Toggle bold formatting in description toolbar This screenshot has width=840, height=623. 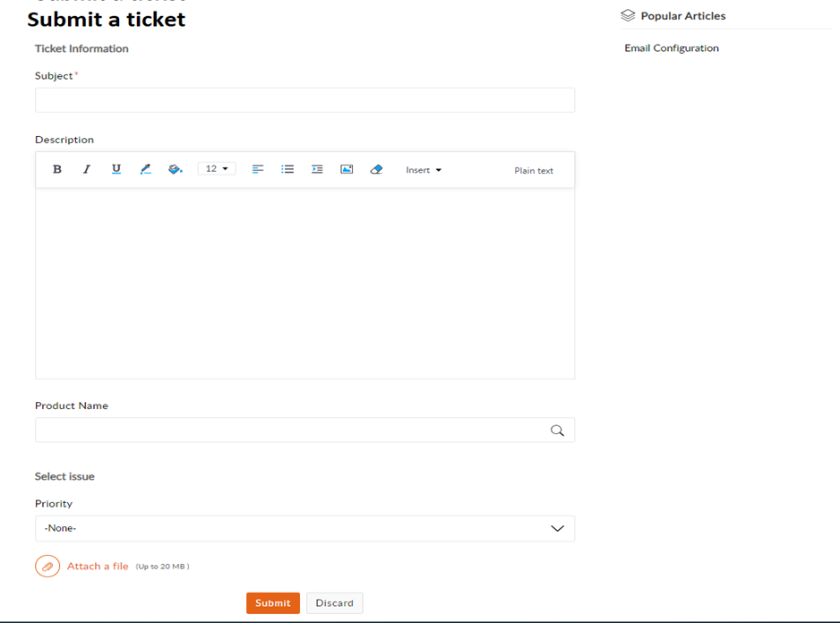tap(57, 169)
